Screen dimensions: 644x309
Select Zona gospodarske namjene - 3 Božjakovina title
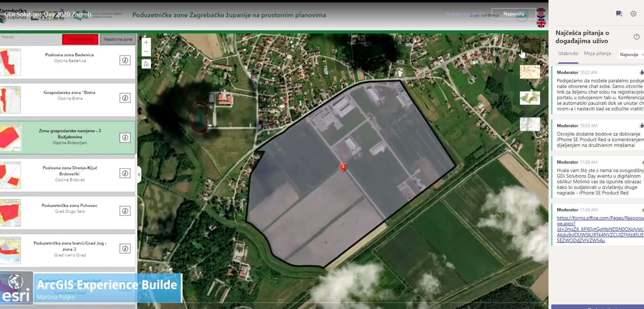pyautogui.click(x=70, y=133)
